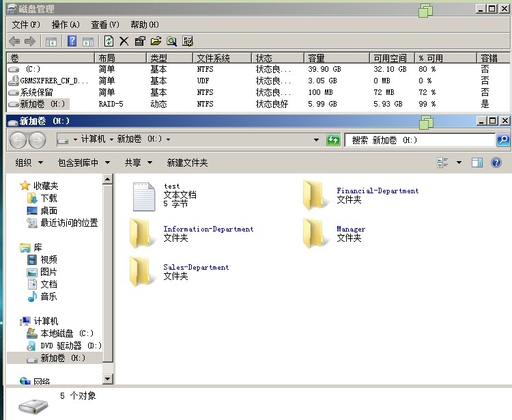This screenshot has width=512, height=420.
Task: Sort volumes by 文件系统 column header
Action: tap(222, 58)
